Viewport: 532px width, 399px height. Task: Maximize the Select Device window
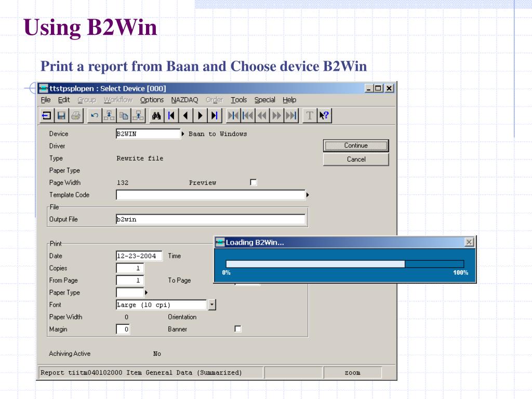point(378,88)
